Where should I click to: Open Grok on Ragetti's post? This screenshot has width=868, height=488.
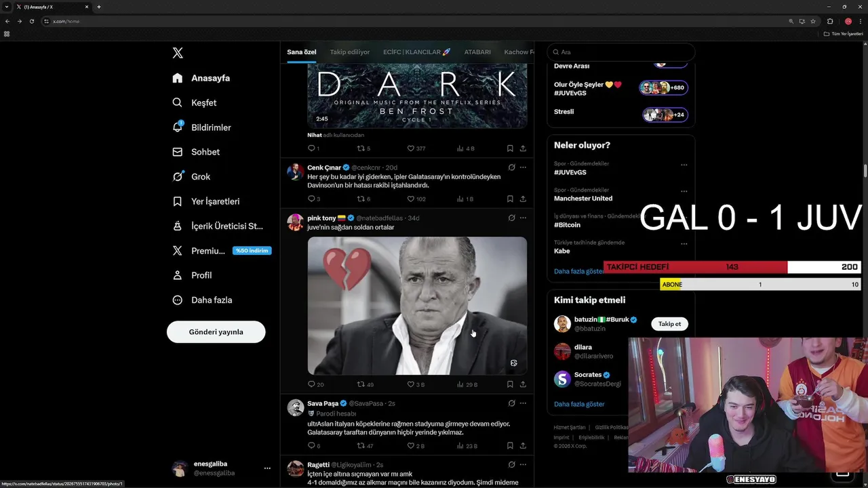point(511,465)
